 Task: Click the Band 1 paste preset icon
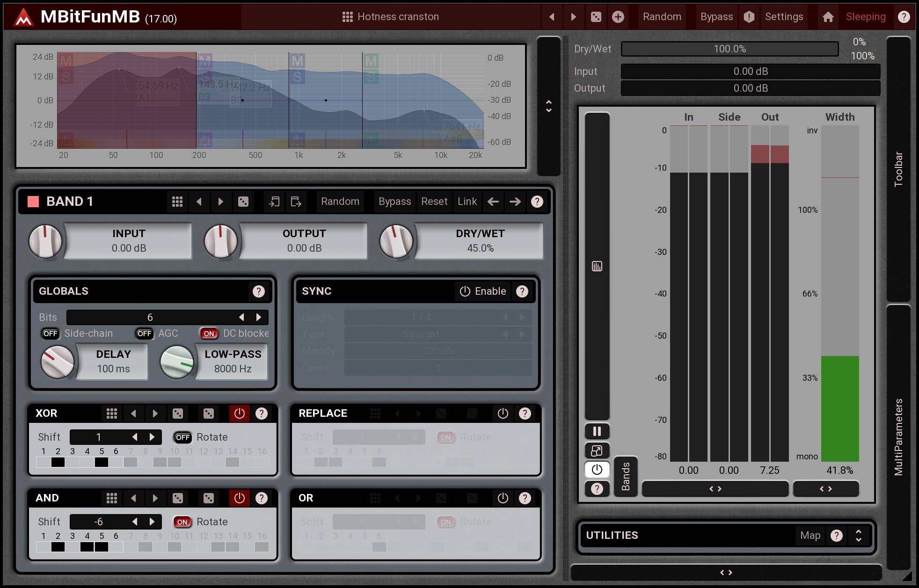pyautogui.click(x=296, y=202)
